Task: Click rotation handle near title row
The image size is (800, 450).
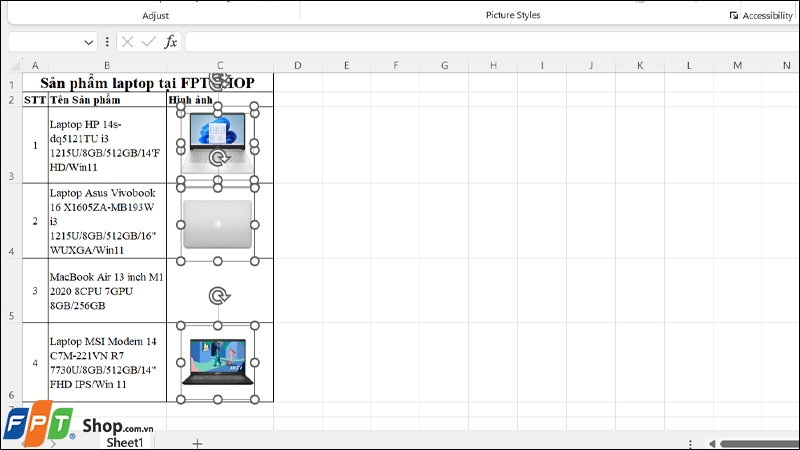Action: [220, 81]
